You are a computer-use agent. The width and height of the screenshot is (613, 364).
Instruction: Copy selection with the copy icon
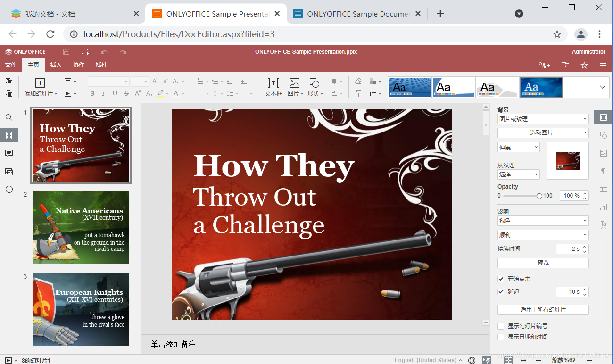(9, 82)
